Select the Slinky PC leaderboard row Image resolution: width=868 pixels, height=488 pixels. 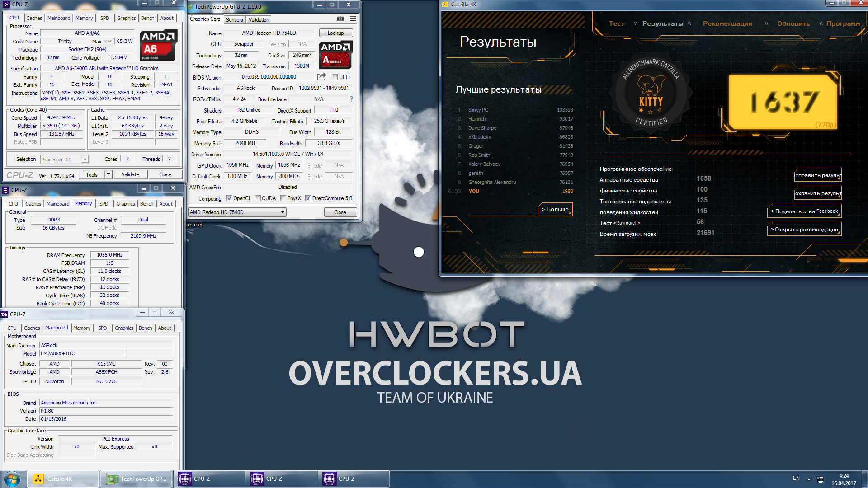[x=515, y=110]
